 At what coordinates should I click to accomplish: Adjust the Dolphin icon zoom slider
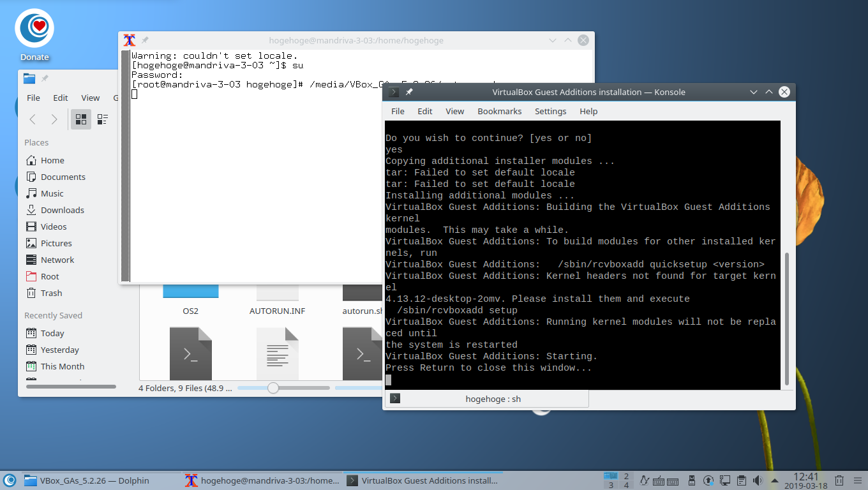click(273, 387)
